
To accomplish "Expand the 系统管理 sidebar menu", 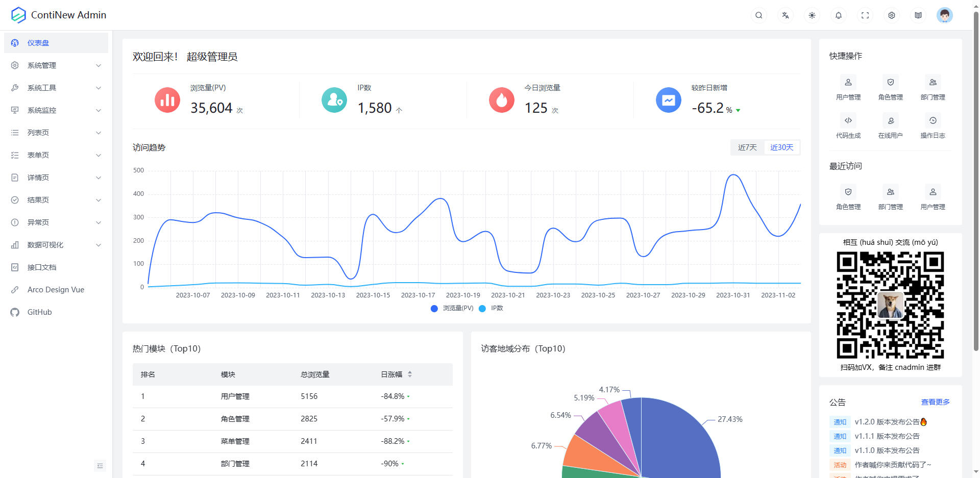I will [x=56, y=65].
